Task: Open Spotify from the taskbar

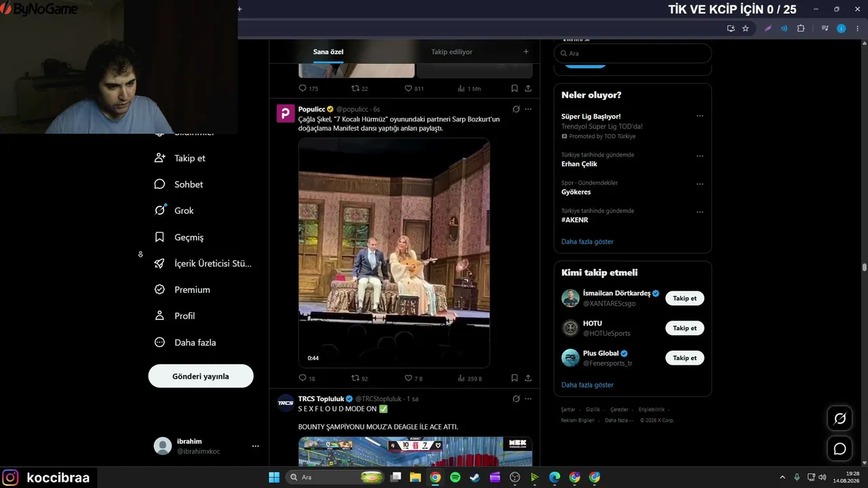Action: 455,477
